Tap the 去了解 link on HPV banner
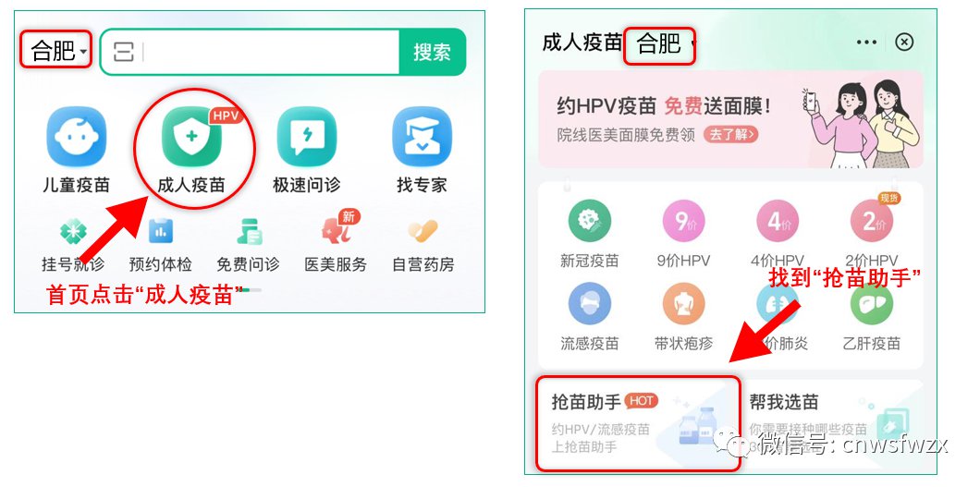This screenshot has width=980, height=487. pyautogui.click(x=730, y=134)
